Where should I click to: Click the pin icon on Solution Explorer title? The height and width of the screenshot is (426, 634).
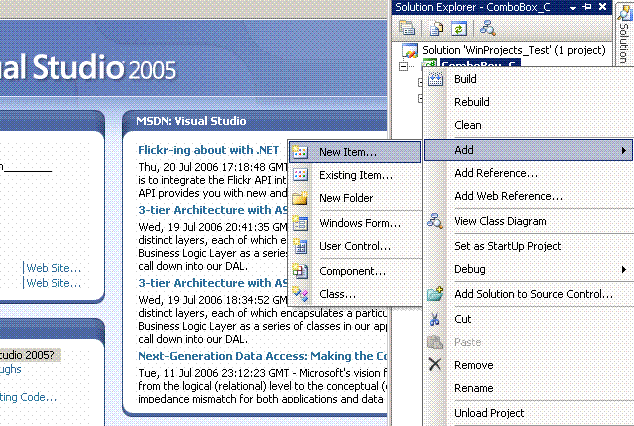pos(588,7)
